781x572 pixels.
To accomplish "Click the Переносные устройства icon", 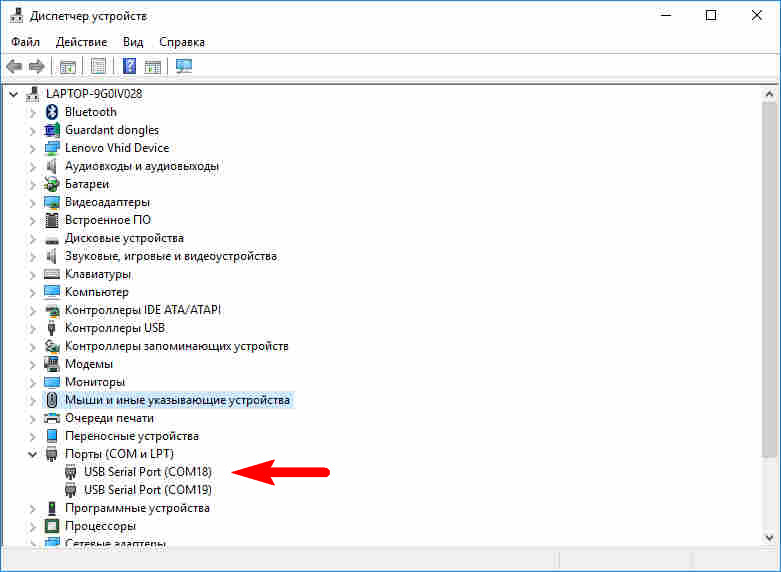I will (52, 435).
